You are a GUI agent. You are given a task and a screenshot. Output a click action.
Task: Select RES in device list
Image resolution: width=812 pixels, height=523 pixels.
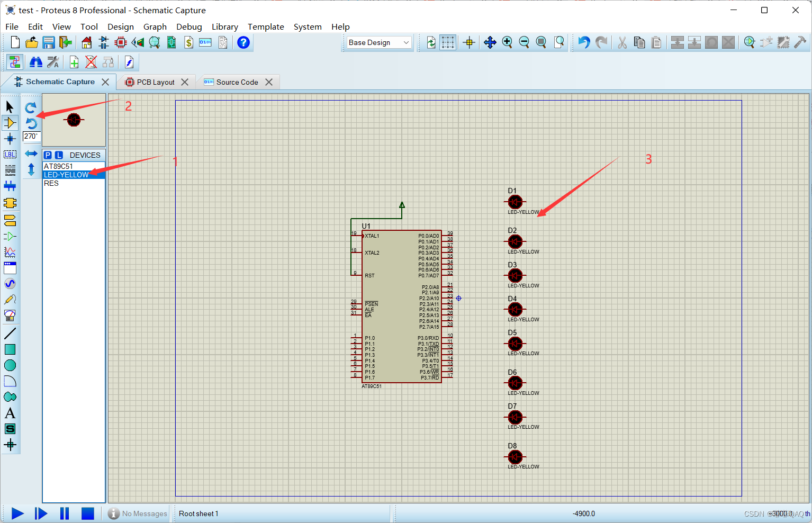pos(74,183)
